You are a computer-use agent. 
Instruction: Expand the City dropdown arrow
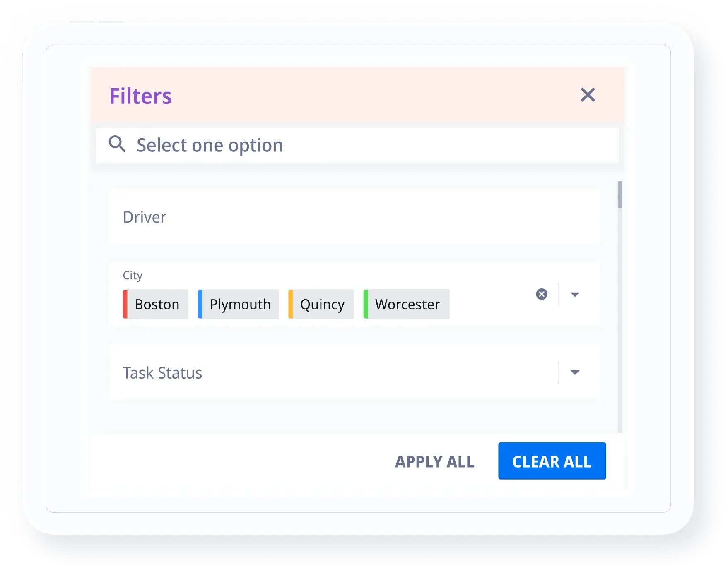(575, 294)
